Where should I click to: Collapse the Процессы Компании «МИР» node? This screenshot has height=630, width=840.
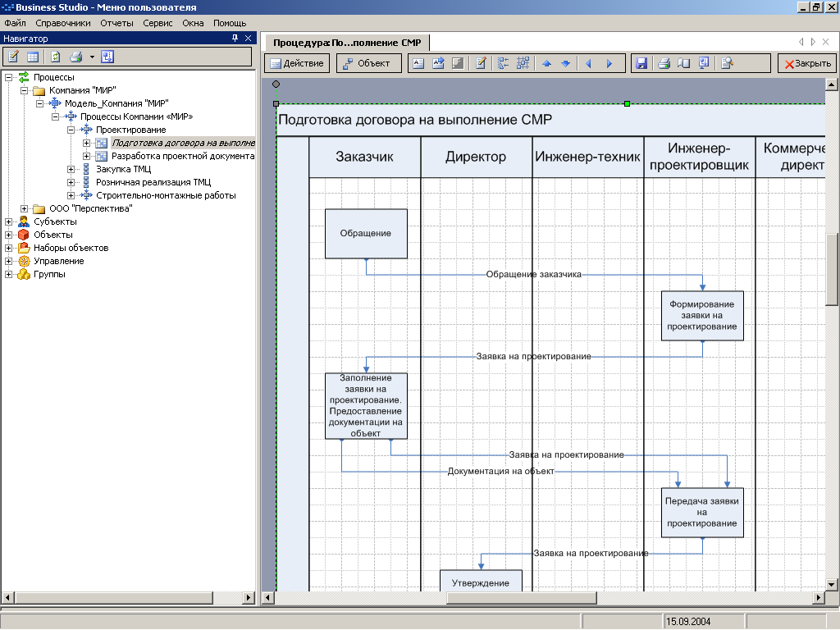tap(55, 116)
